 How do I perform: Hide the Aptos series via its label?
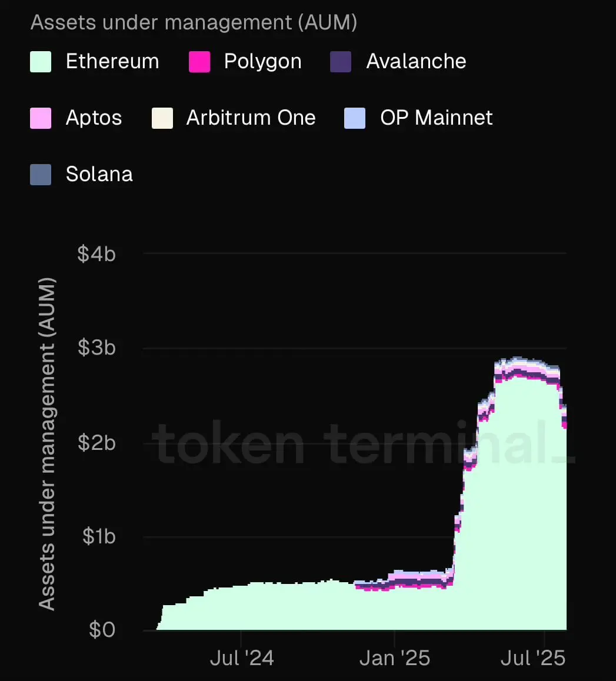[x=94, y=118]
